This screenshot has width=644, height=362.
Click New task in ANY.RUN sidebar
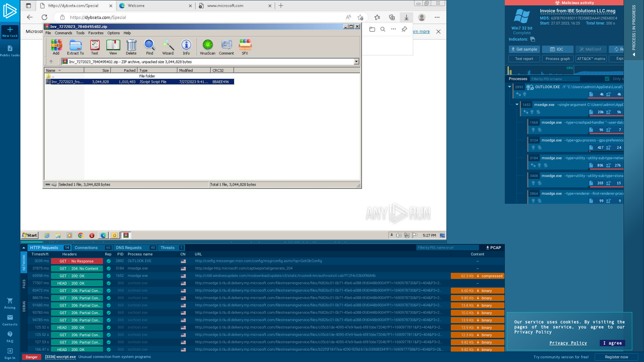coord(10,32)
